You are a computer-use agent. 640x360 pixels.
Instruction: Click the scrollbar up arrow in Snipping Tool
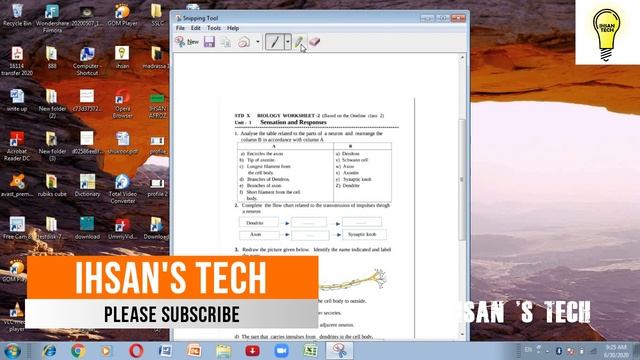click(x=462, y=58)
